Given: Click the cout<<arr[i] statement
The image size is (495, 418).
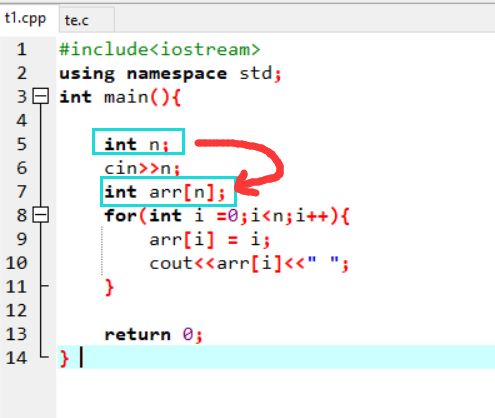Looking at the screenshot, I should coord(249,264).
